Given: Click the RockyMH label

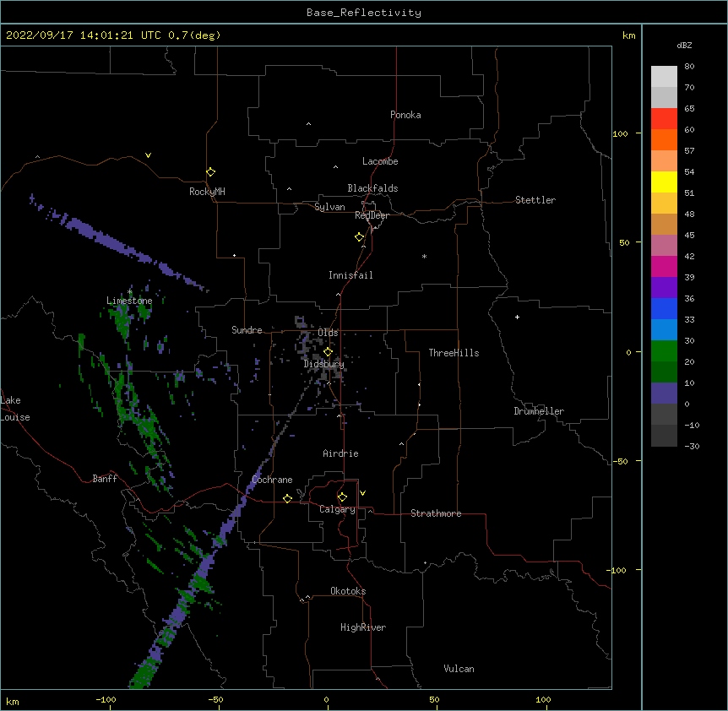Looking at the screenshot, I should (x=207, y=192).
